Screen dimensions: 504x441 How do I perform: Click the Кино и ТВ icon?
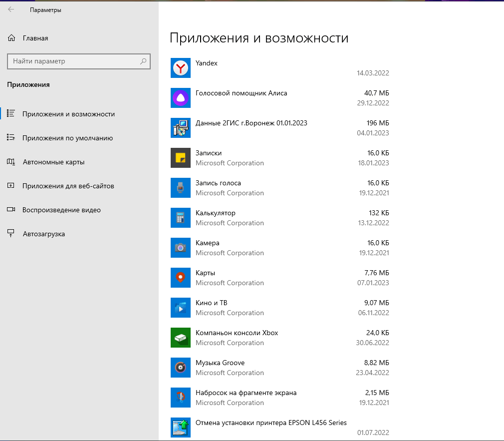pyautogui.click(x=180, y=308)
